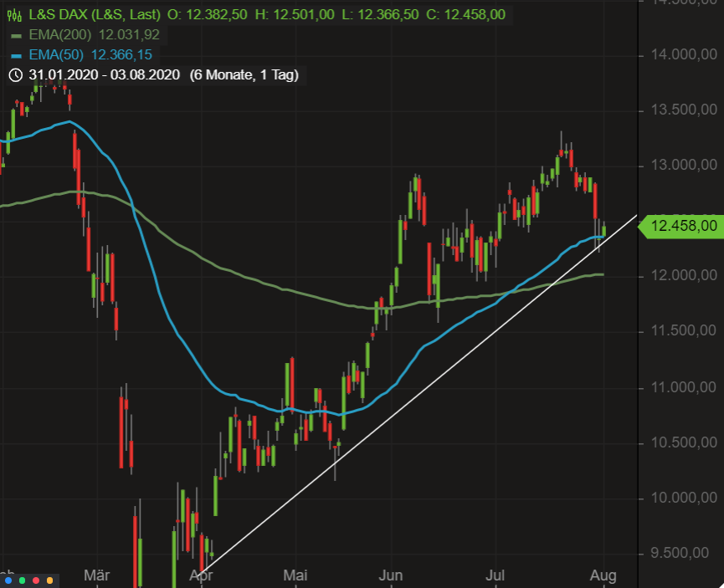Click the EMA(200) indicator label

(60, 34)
